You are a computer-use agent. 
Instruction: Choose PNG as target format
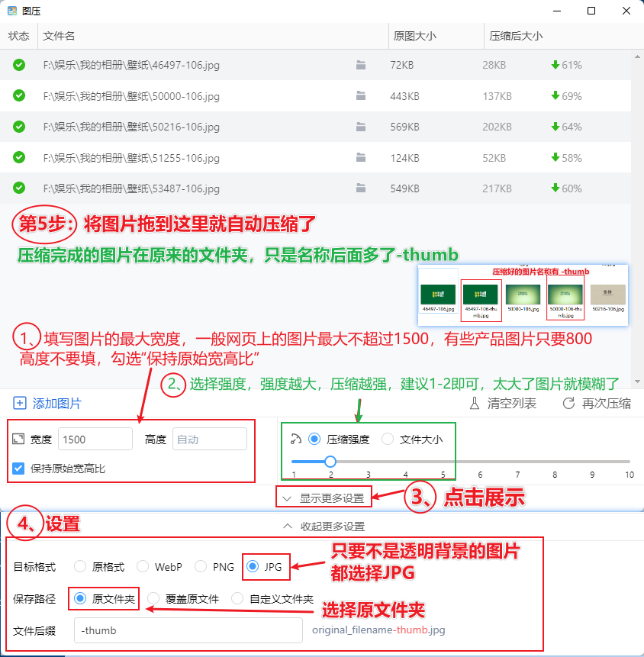tap(201, 566)
